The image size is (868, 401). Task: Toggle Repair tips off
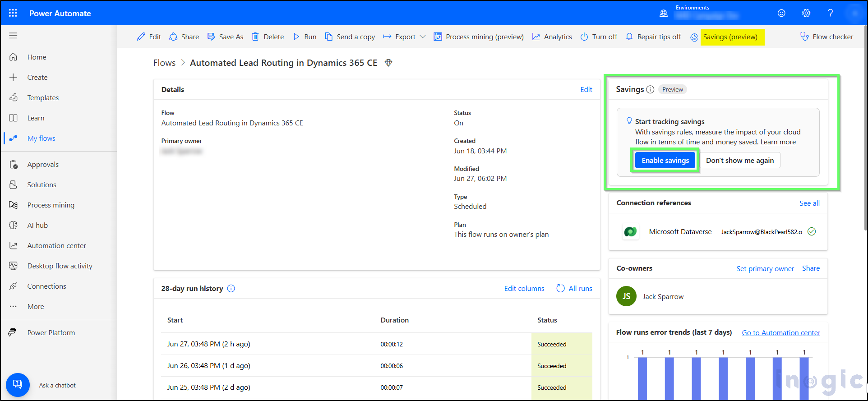tap(653, 37)
